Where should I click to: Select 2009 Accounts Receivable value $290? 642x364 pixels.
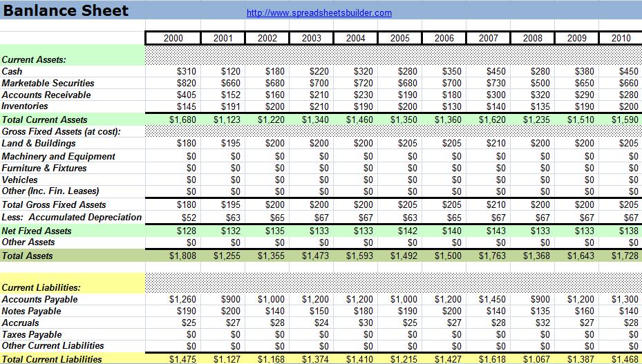point(584,95)
